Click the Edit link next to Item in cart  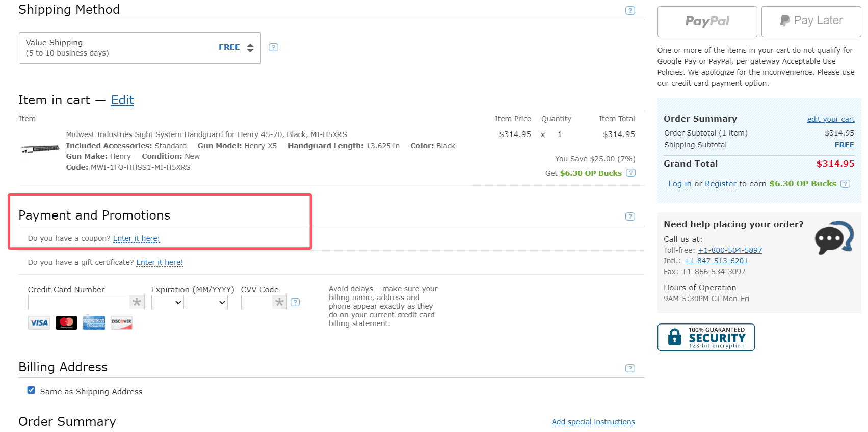pyautogui.click(x=122, y=100)
